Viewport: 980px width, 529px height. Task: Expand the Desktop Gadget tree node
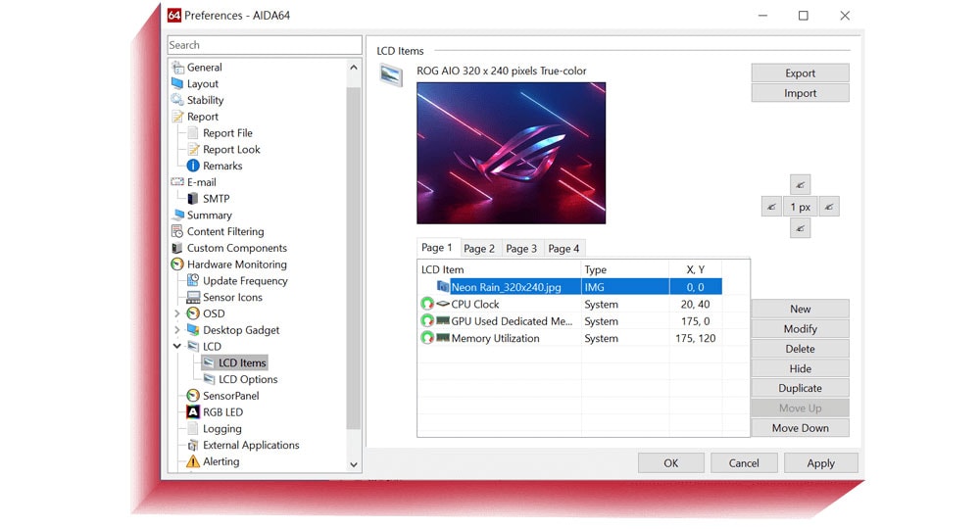176,330
